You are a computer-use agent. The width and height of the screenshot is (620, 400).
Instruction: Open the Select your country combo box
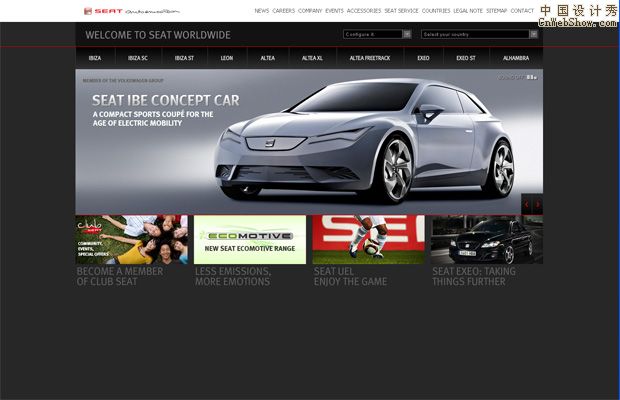click(x=479, y=34)
